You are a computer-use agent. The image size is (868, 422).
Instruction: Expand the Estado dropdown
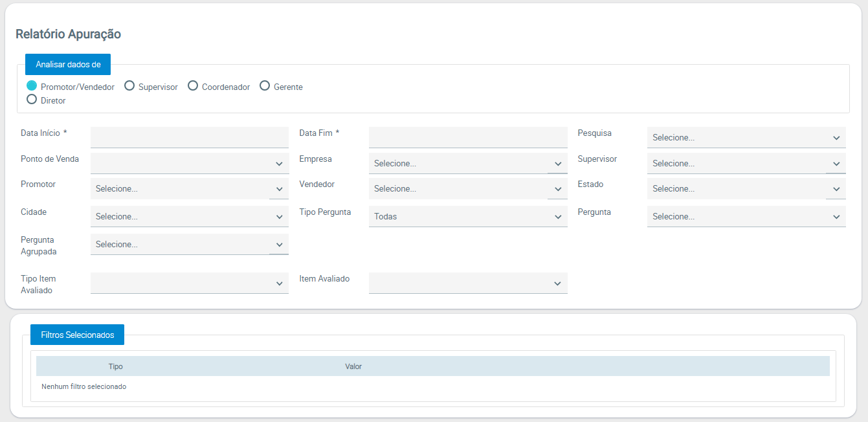(746, 188)
